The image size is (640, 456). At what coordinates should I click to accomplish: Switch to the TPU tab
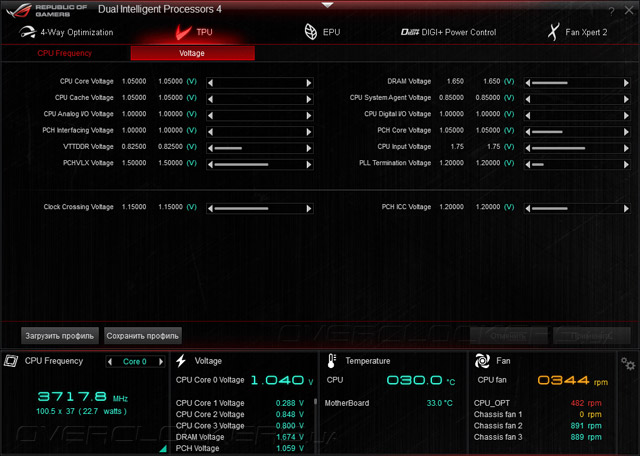pos(194,32)
